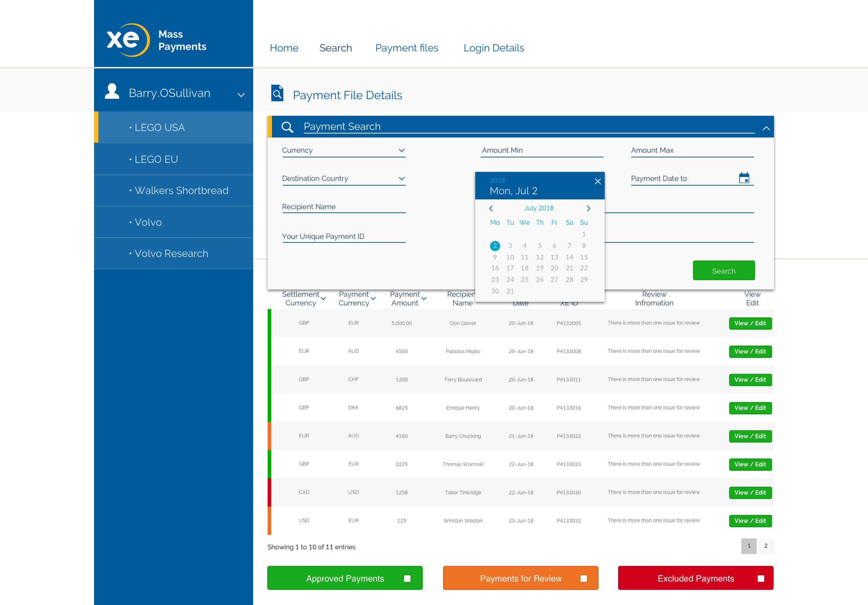The image size is (868, 605).
Task: Open the Payment Date to calendar icon
Action: coord(744,178)
